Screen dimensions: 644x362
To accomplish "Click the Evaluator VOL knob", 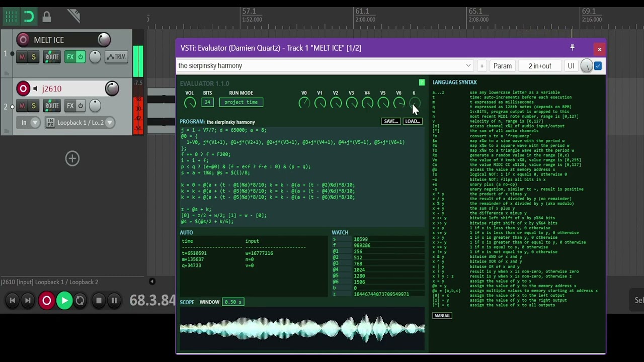I will pos(190,103).
